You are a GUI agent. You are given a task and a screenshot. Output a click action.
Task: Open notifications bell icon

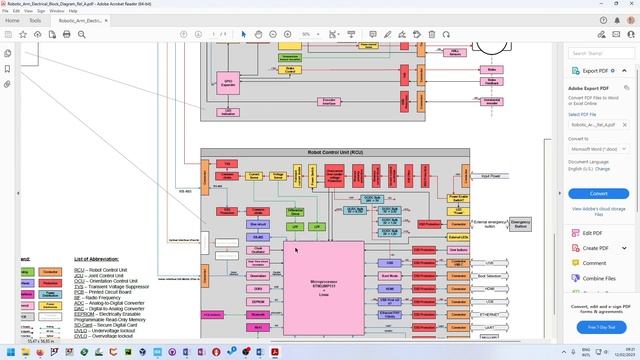(617, 20)
